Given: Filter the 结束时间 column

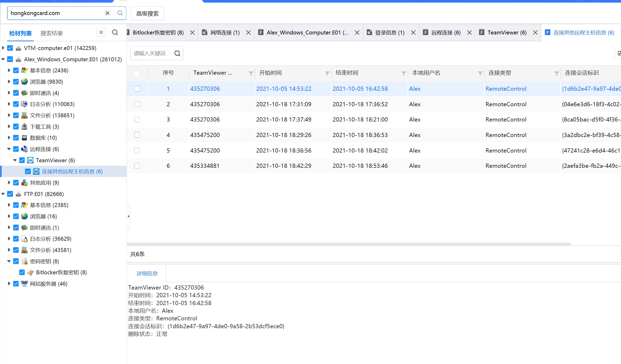Looking at the screenshot, I should [403, 73].
